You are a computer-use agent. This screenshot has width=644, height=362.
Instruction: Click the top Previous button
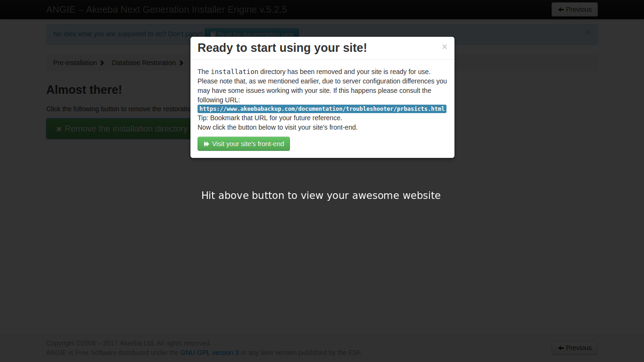[575, 9]
